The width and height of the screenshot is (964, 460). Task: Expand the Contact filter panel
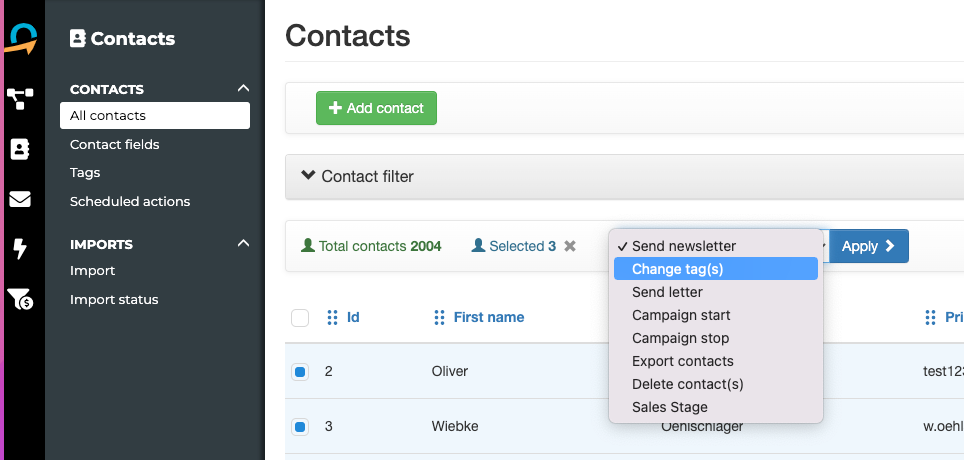point(357,176)
